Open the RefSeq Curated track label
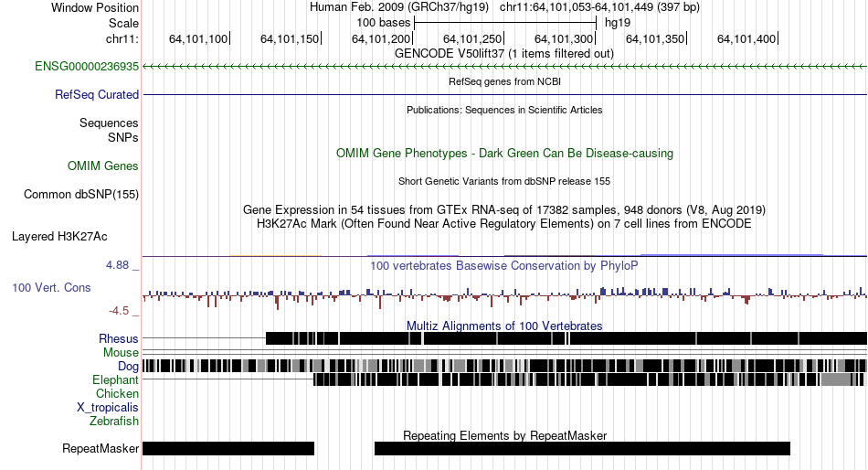Screen dimensions: 868x470 coord(97,95)
